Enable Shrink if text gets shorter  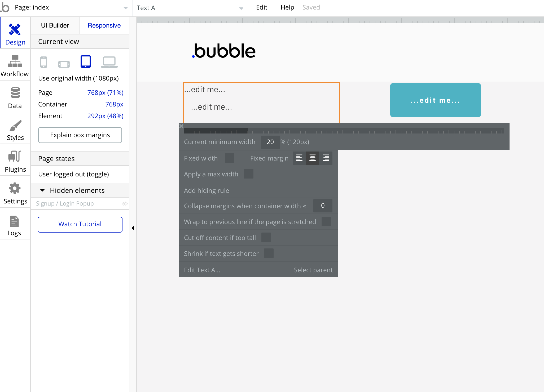pos(269,253)
